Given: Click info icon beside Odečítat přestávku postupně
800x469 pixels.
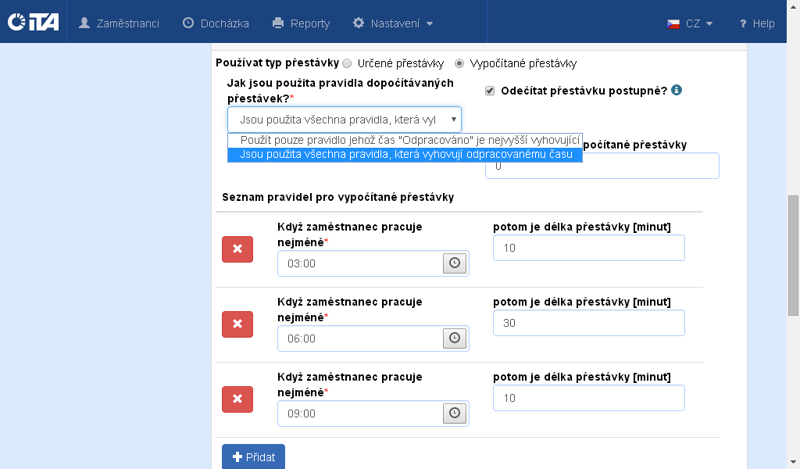Looking at the screenshot, I should [677, 90].
